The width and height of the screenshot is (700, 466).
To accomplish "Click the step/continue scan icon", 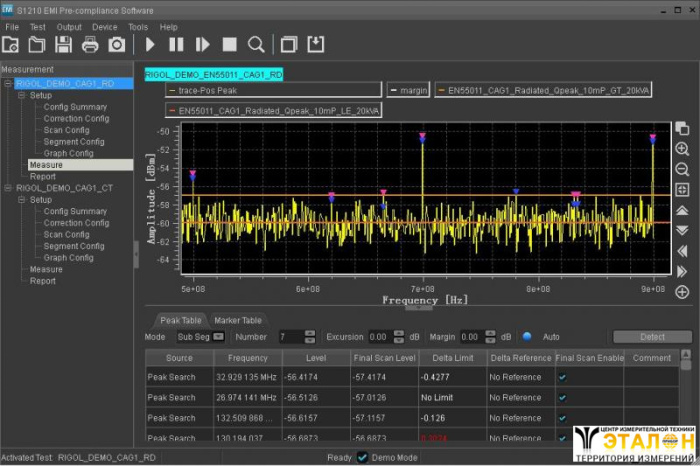I will (x=203, y=45).
